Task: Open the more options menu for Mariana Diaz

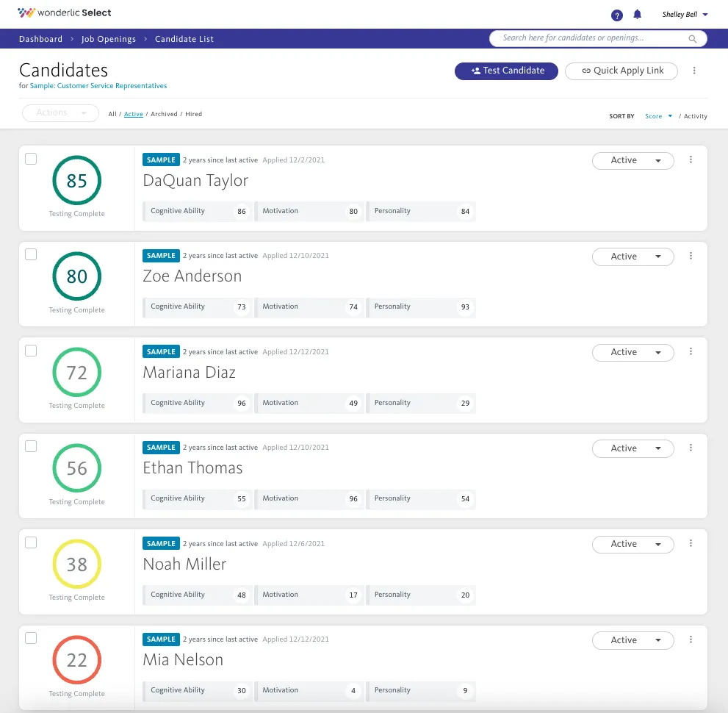Action: tap(691, 351)
